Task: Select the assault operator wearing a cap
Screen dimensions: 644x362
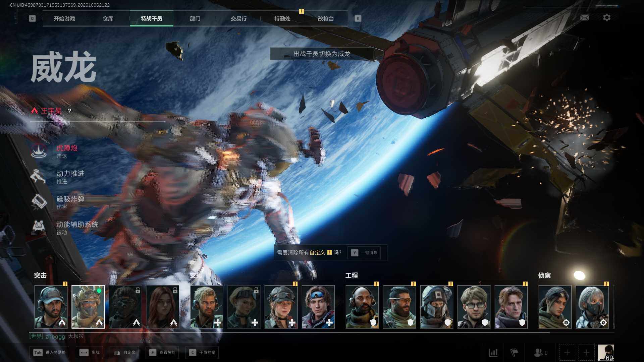Action: click(51, 307)
